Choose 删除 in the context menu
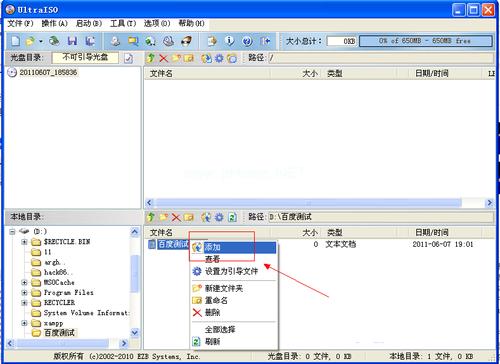 tap(234, 313)
